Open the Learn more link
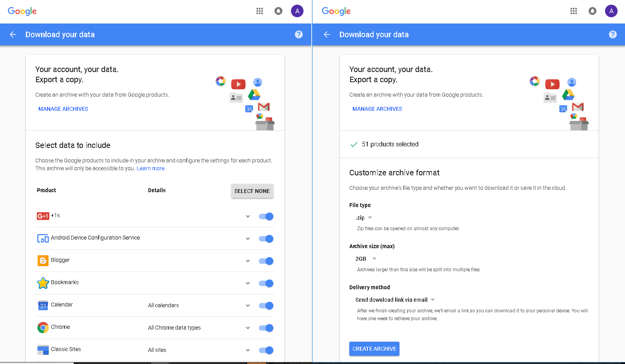This screenshot has width=625, height=364. [x=151, y=168]
